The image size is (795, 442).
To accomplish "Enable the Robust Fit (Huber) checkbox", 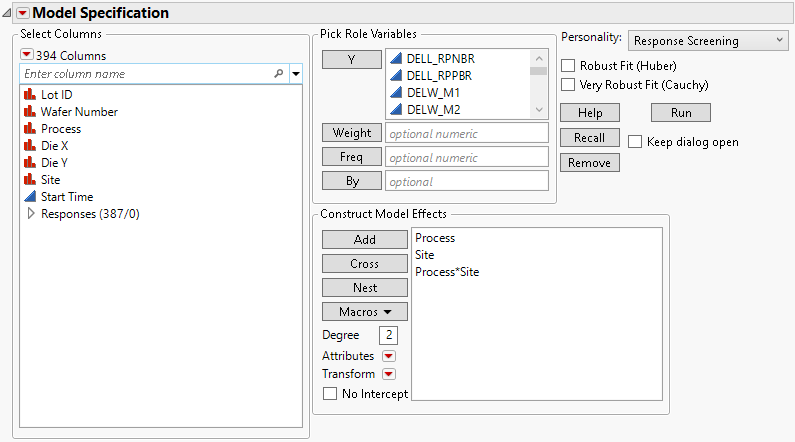I will [569, 66].
